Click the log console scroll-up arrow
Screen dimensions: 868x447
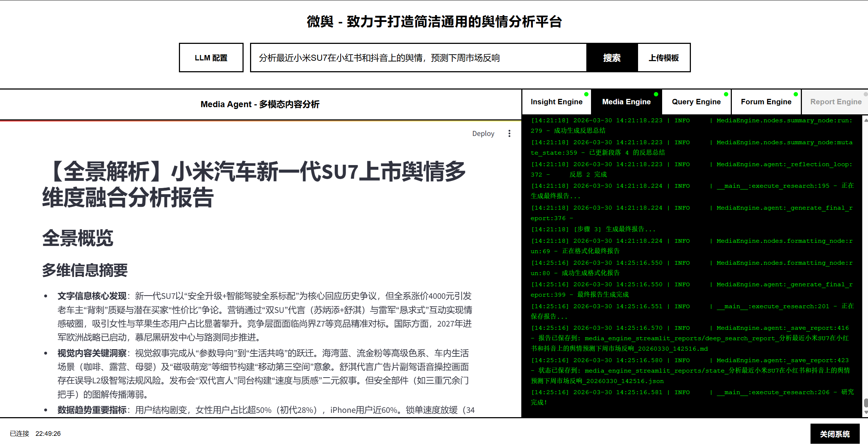point(865,120)
